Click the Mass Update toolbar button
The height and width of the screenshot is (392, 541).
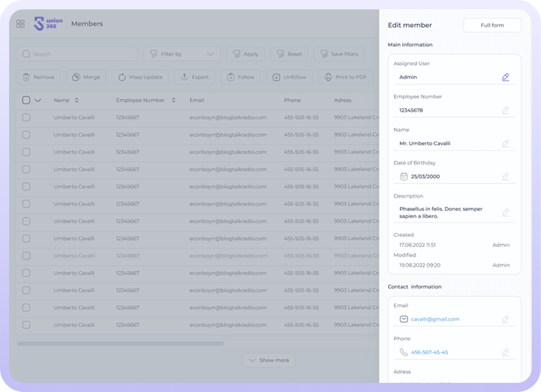point(140,77)
